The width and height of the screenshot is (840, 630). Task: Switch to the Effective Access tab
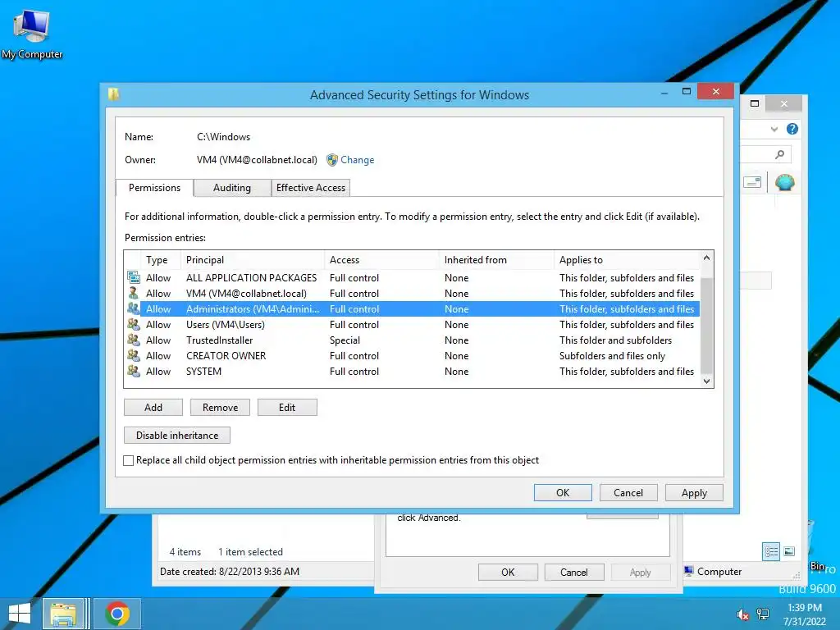coord(311,188)
